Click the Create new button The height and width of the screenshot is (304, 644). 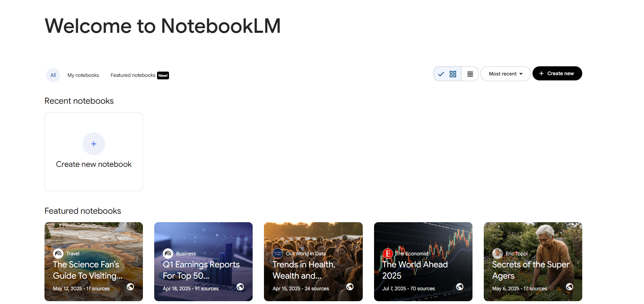(557, 73)
